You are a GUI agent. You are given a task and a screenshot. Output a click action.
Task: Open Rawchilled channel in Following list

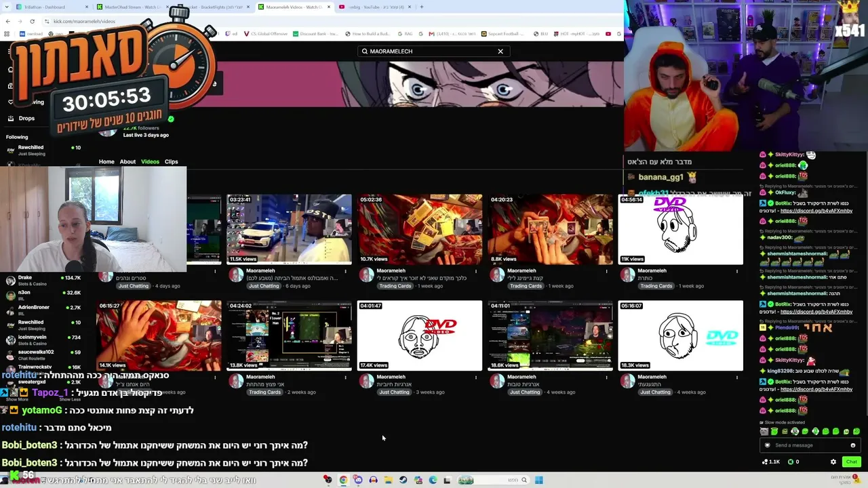tap(43, 150)
